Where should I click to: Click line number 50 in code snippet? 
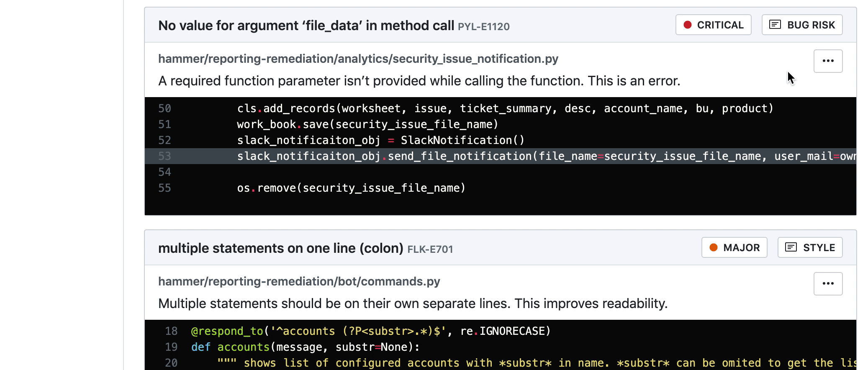164,108
